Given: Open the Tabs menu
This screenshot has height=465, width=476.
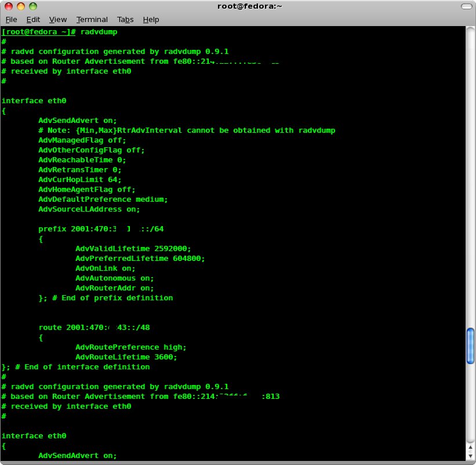Looking at the screenshot, I should tap(125, 19).
